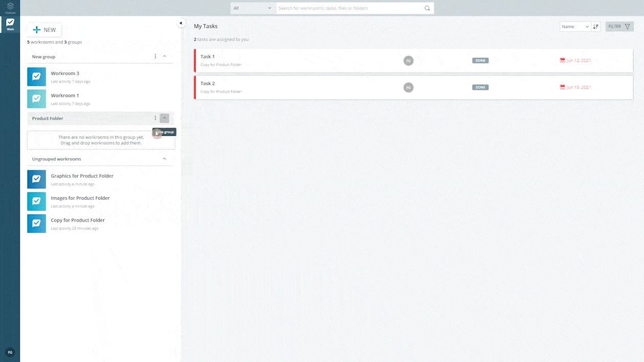Open the Product Folder three-dot menu
Image resolution: width=644 pixels, height=362 pixels.
(x=155, y=118)
